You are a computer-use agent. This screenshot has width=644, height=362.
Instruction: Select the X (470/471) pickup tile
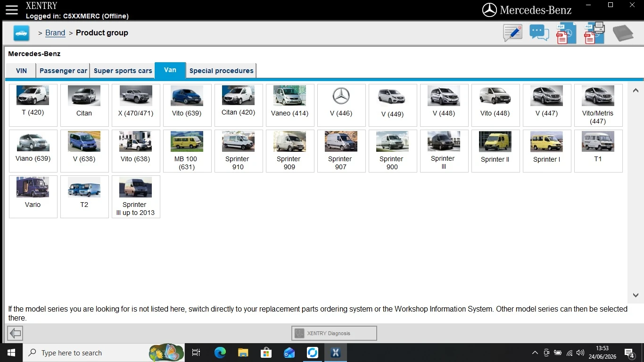[136, 105]
